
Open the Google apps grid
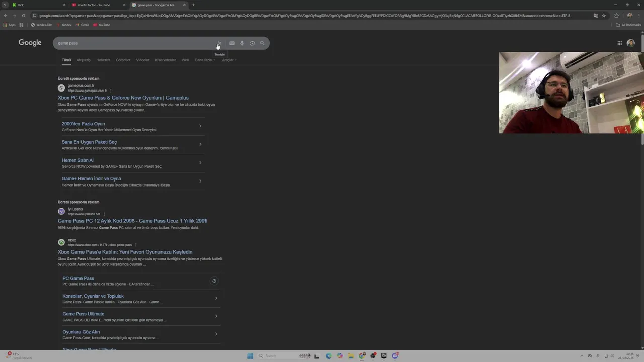click(x=620, y=43)
